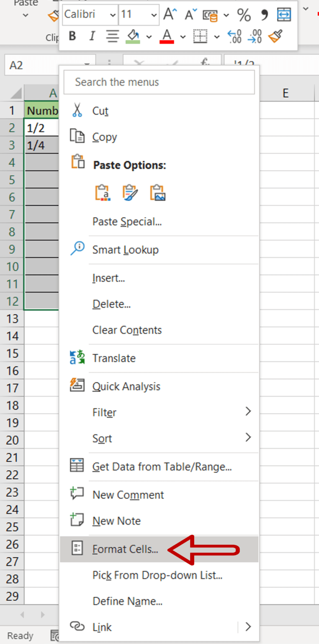This screenshot has height=644, width=319.
Task: Choose Paste Special from the context menu
Action: 126,221
